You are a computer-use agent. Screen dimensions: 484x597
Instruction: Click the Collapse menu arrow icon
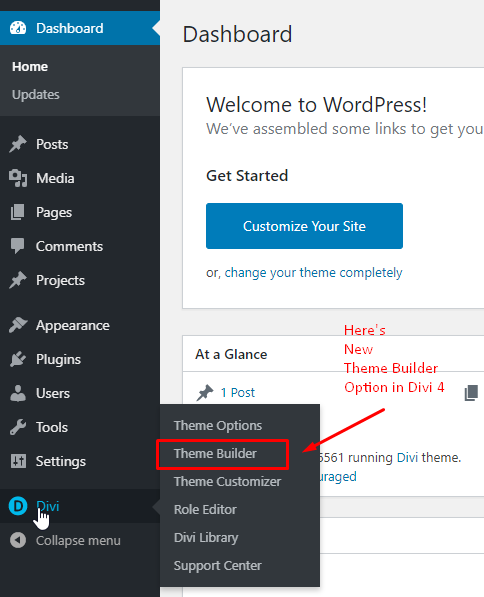(18, 540)
